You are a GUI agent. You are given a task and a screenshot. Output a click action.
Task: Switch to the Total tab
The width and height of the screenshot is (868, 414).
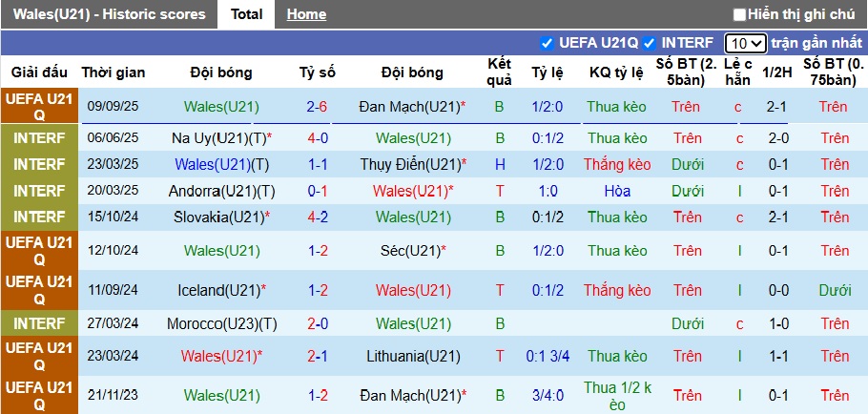(x=246, y=14)
